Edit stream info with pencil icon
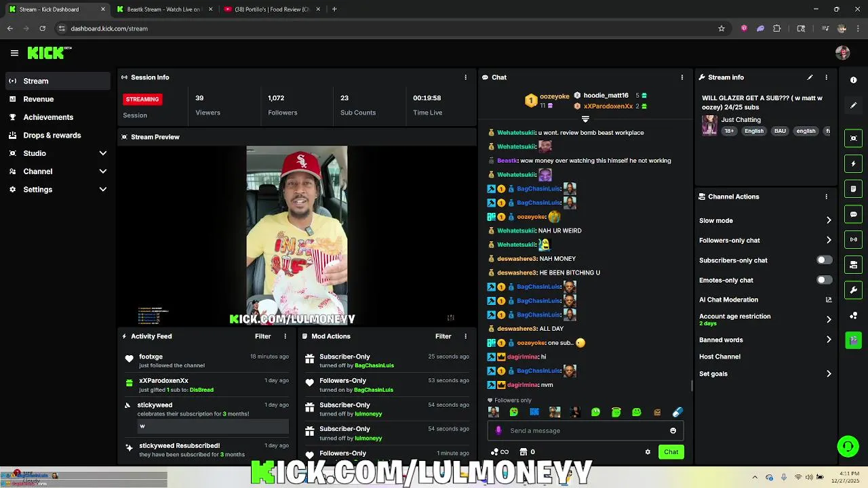The width and height of the screenshot is (868, 488). pos(810,77)
